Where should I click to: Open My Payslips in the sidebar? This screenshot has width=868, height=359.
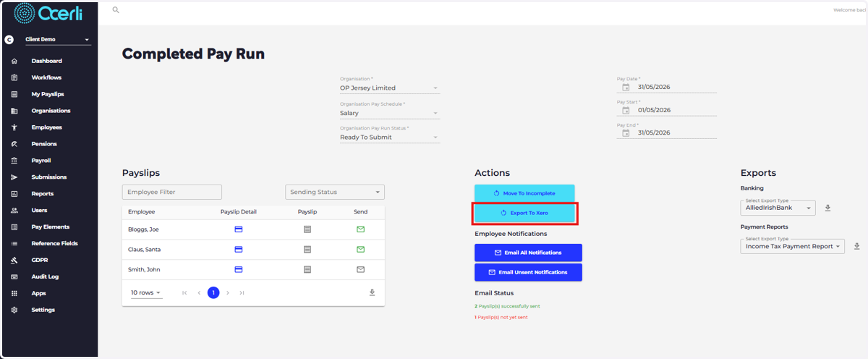tap(48, 94)
